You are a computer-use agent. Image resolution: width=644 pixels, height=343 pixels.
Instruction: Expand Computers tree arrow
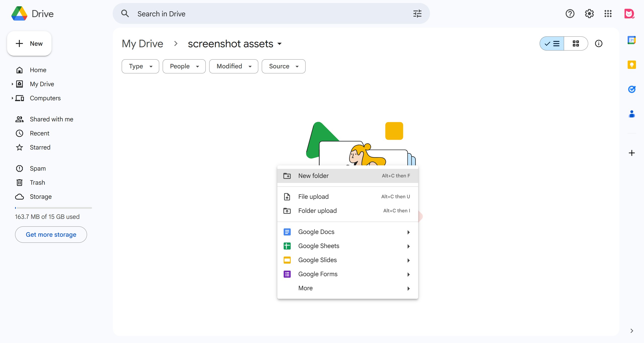(x=12, y=98)
